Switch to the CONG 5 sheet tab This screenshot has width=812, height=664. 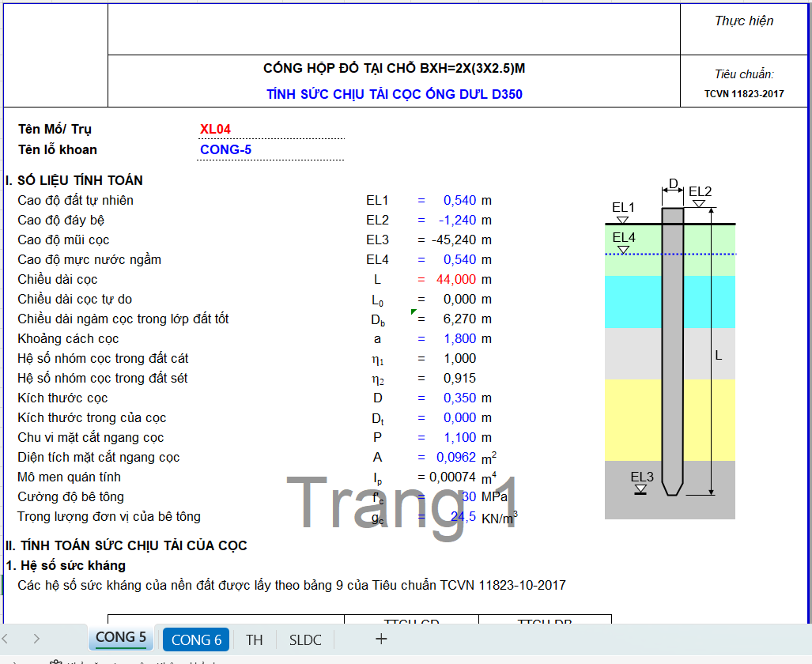coord(121,637)
